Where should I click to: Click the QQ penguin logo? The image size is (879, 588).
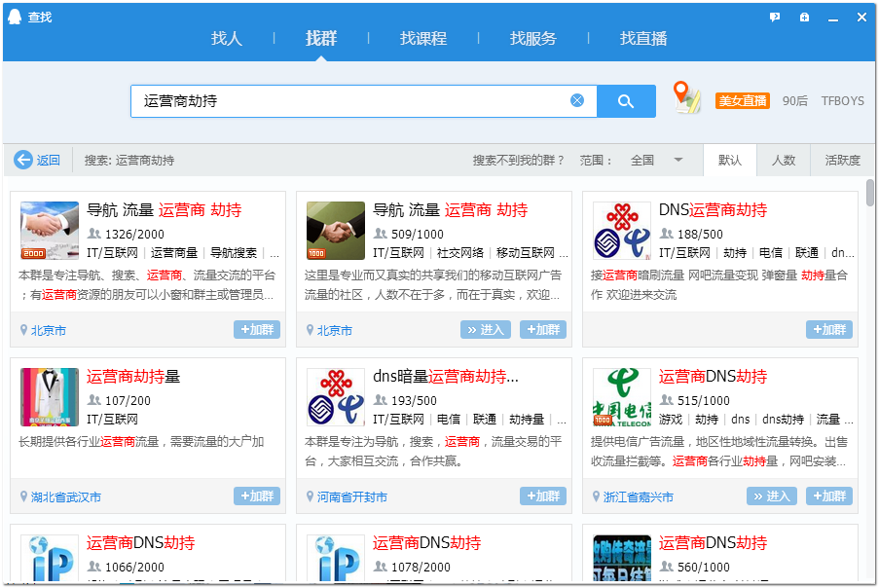pyautogui.click(x=15, y=18)
